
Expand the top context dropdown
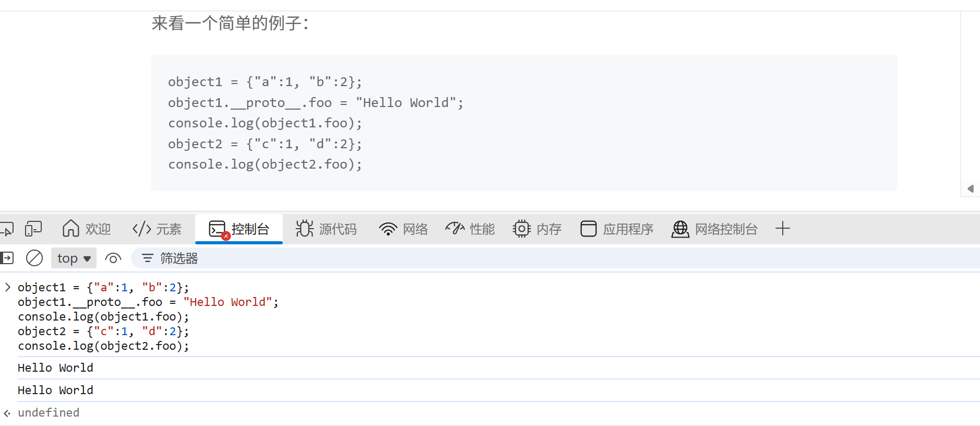(74, 258)
